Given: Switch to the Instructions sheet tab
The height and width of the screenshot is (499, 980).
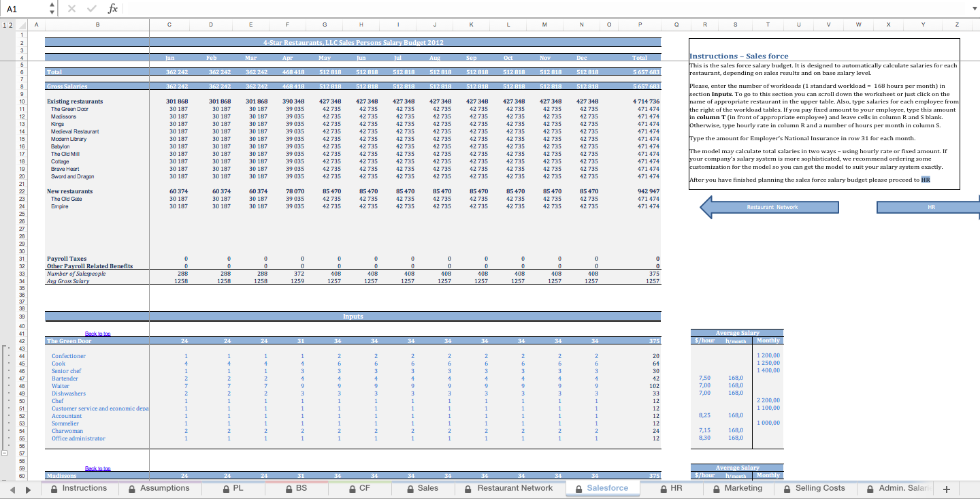Looking at the screenshot, I should [x=78, y=488].
